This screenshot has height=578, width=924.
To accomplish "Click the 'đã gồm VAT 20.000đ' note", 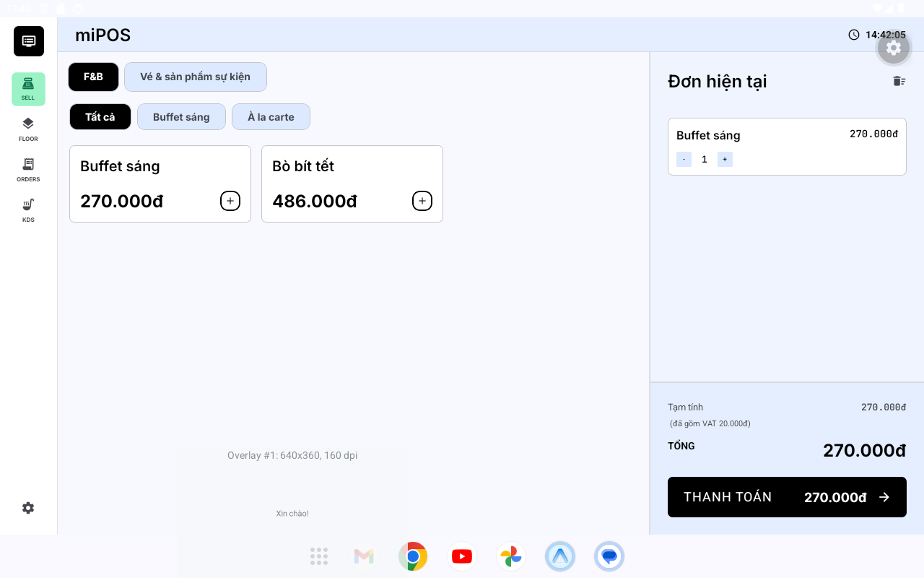I will [710, 423].
